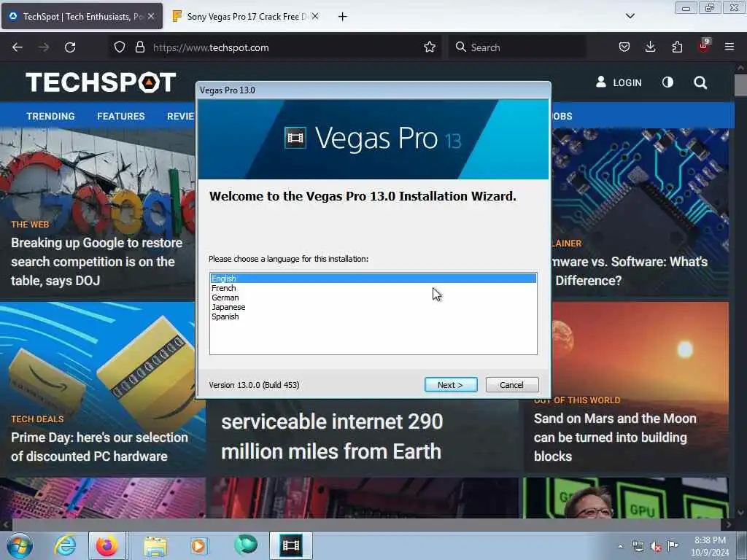Open the Pocket save icon
The image size is (747, 560).
click(x=624, y=47)
